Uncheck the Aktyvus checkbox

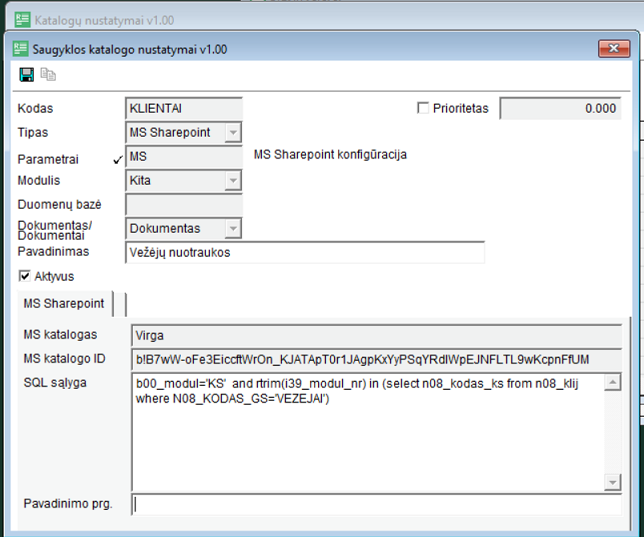click(25, 276)
